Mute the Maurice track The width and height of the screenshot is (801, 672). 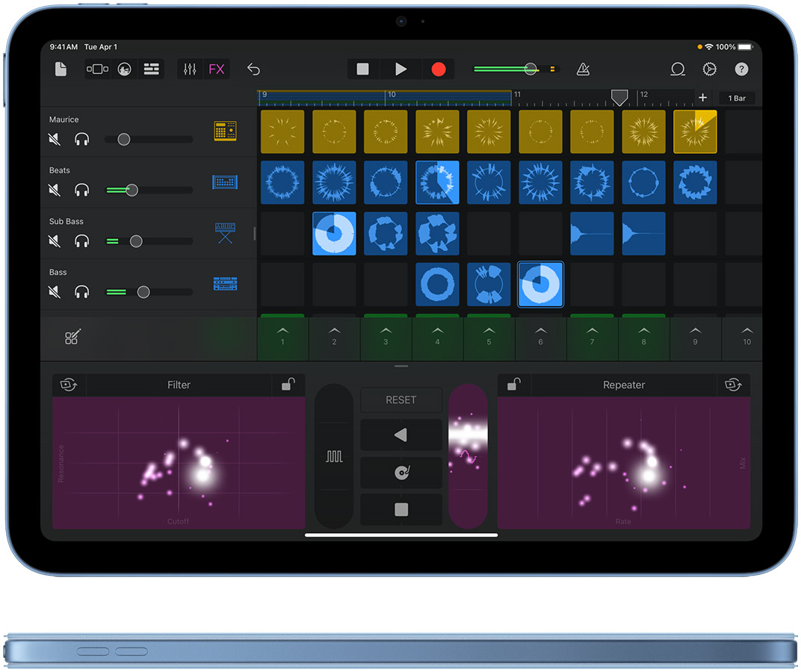click(x=55, y=139)
